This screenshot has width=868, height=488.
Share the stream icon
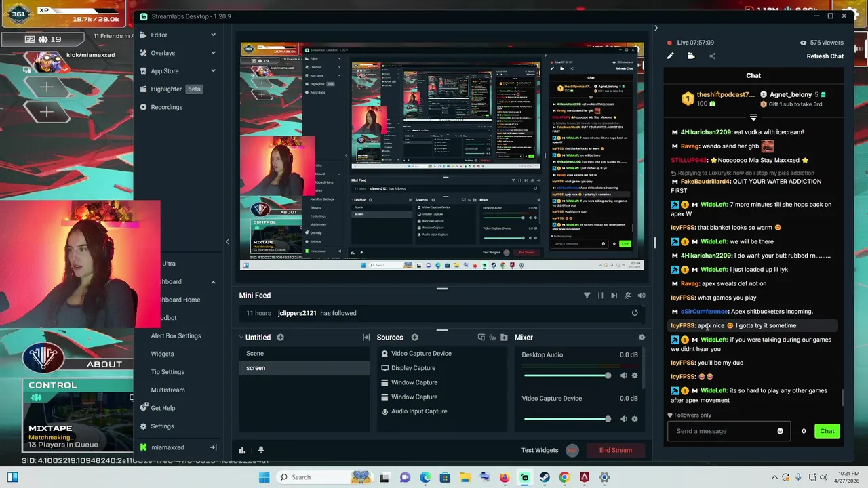coord(712,56)
